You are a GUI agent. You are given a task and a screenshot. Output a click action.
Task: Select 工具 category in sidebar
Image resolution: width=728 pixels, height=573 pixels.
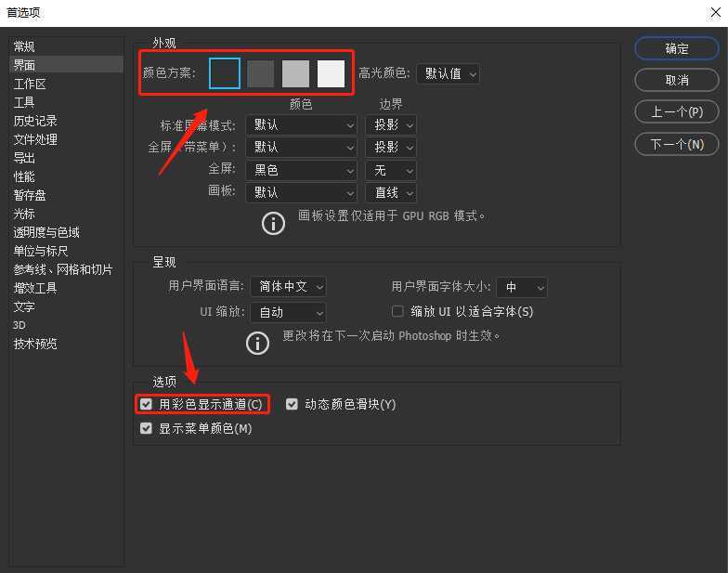tap(66, 102)
